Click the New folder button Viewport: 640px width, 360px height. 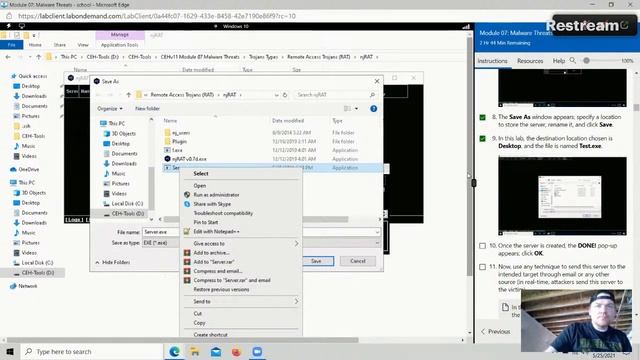coord(147,109)
